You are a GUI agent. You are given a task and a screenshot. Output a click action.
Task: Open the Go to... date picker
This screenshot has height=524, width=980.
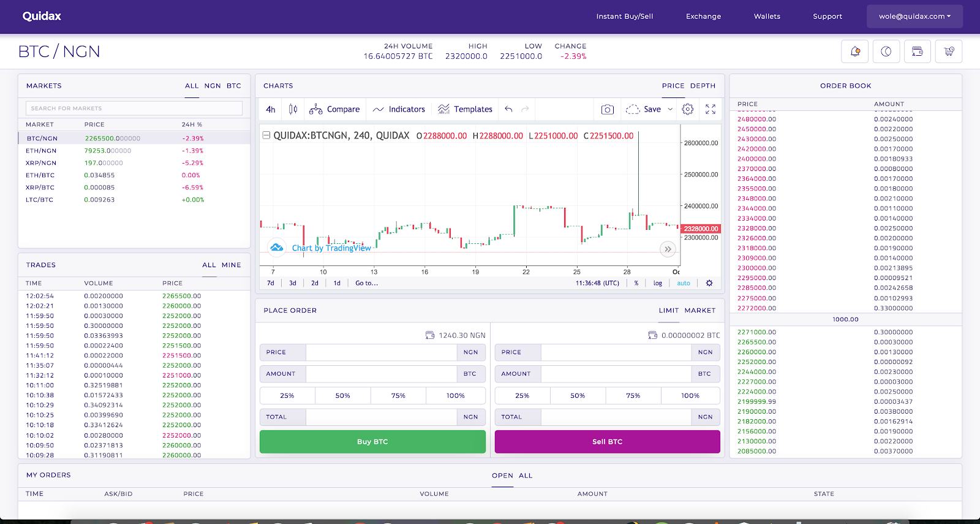[367, 283]
